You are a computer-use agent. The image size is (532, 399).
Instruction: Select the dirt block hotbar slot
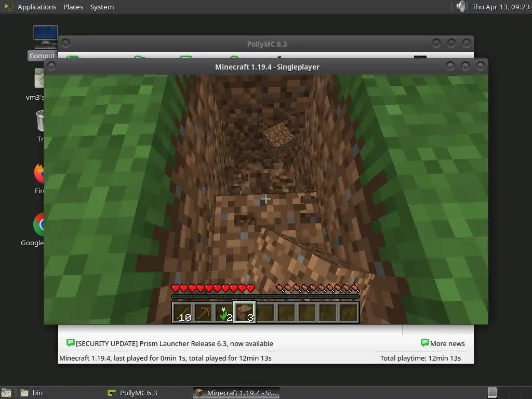pos(245,312)
